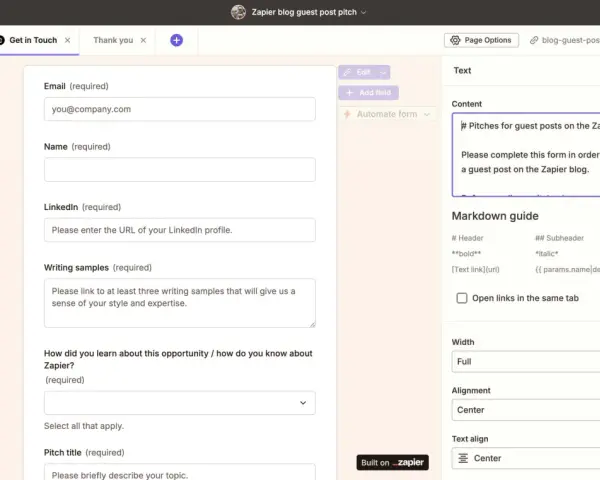Click the Pitch title input field
This screenshot has width=600, height=480.
click(x=180, y=472)
